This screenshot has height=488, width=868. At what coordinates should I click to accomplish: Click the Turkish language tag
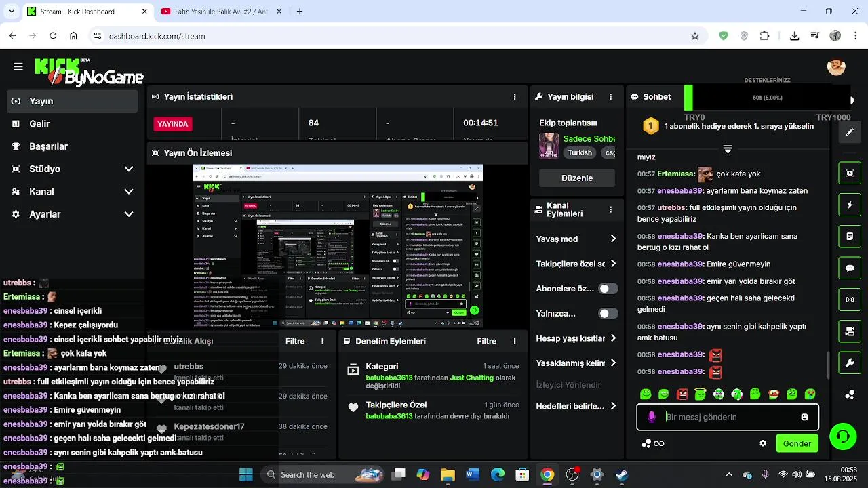click(580, 153)
